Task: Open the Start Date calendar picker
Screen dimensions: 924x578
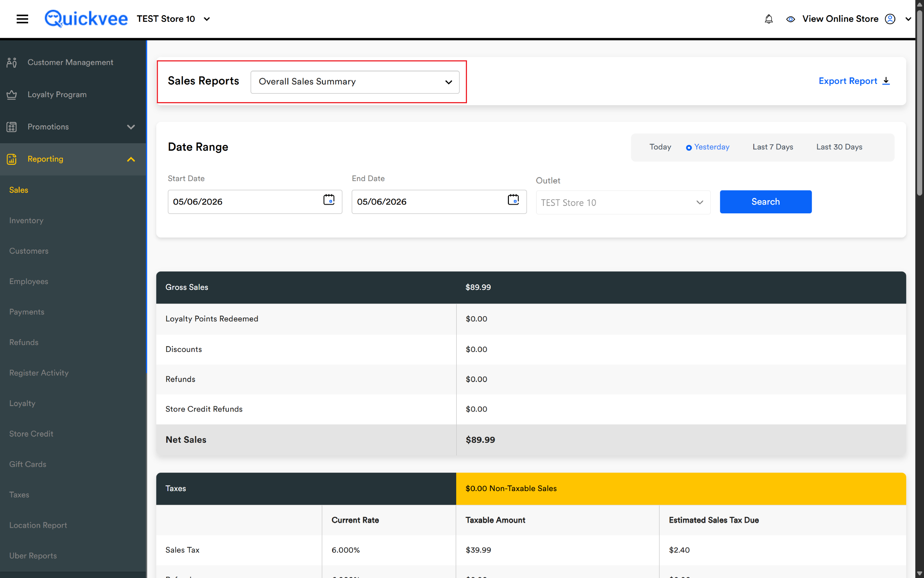Action: [329, 200]
